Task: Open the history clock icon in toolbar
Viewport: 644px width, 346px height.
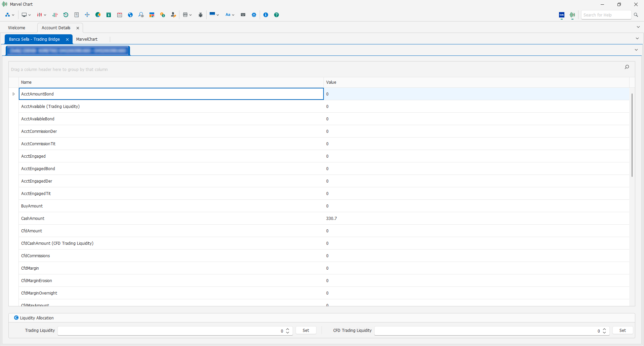Action: (66, 15)
